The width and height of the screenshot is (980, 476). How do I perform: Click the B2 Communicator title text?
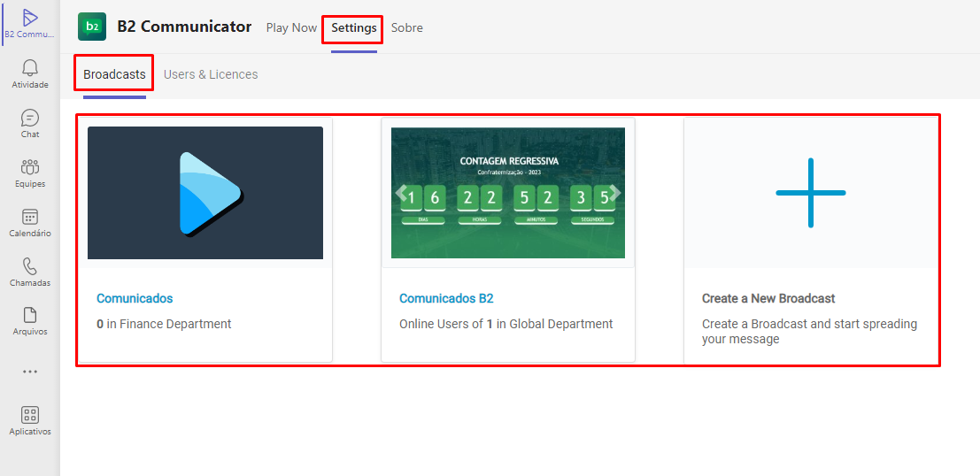click(x=184, y=27)
